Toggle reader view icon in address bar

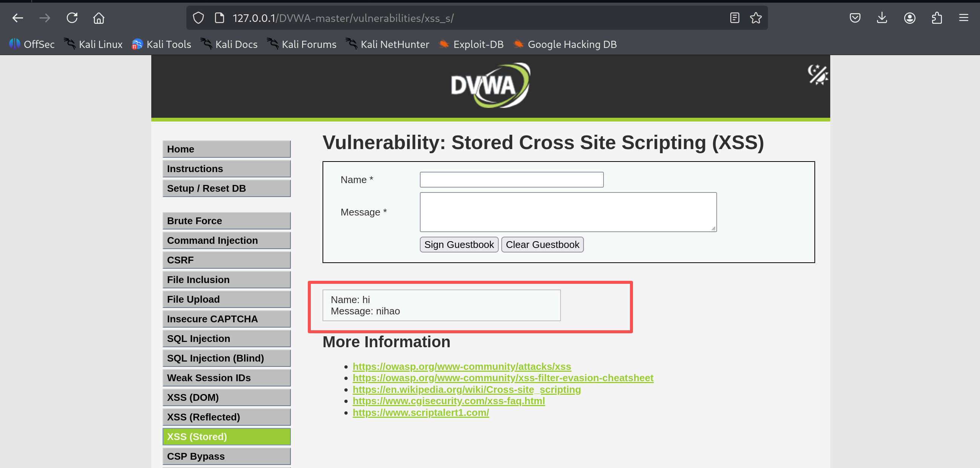point(734,18)
